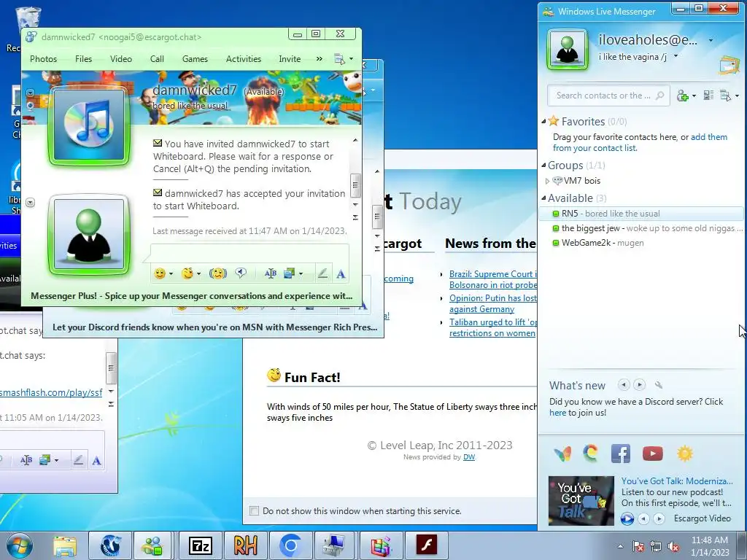747x560 pixels.
Task: Open the emoticon dropdown arrow
Action: 171,274
